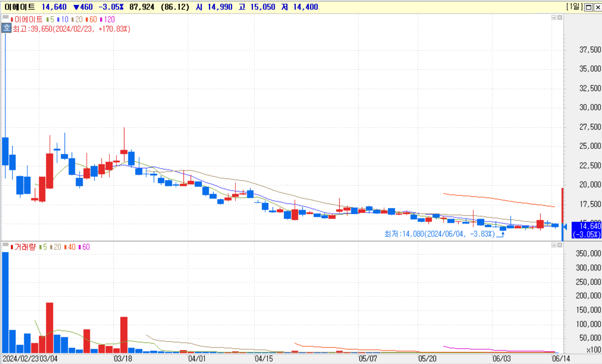Click the 37,500 label on the price axis
This screenshot has width=602, height=364.
tap(590, 50)
